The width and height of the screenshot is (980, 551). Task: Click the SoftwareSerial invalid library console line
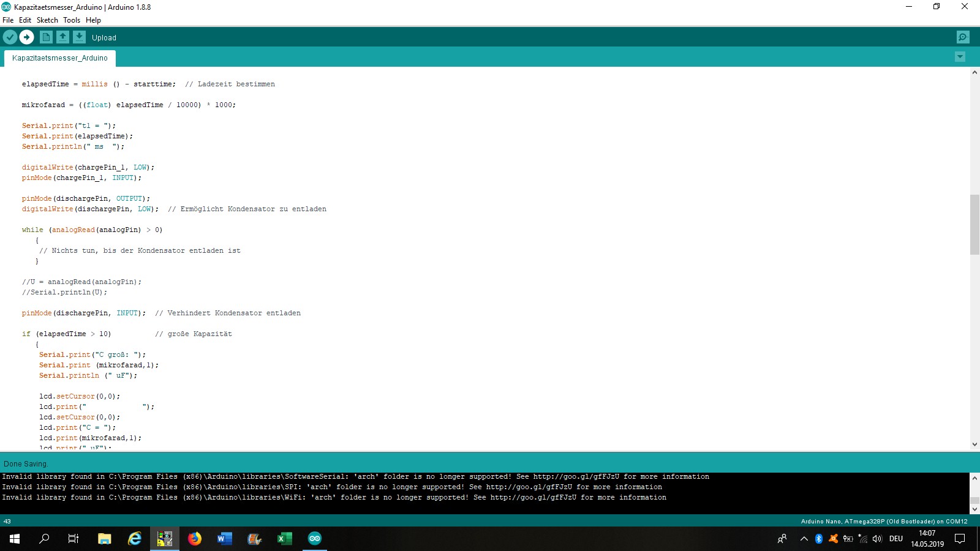[356, 477]
